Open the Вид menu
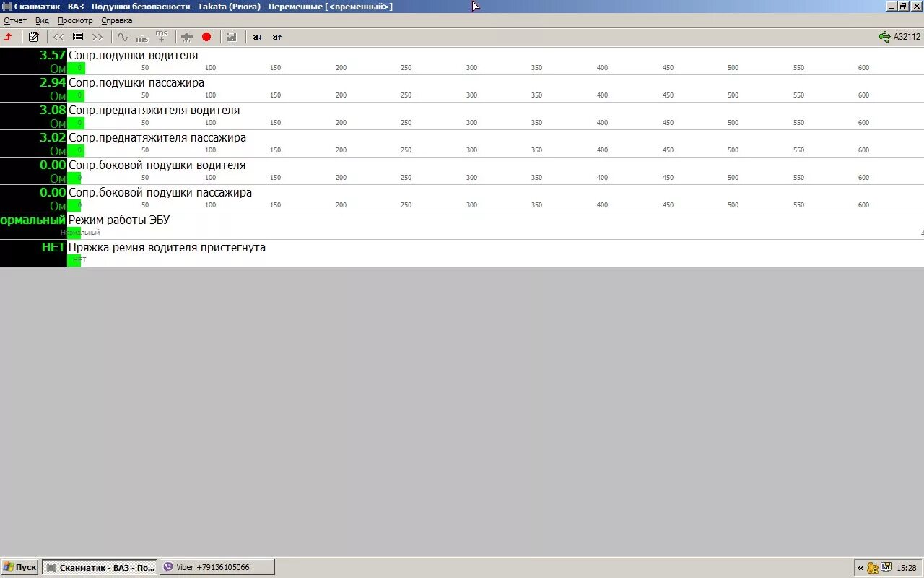This screenshot has width=924, height=578. (43, 20)
